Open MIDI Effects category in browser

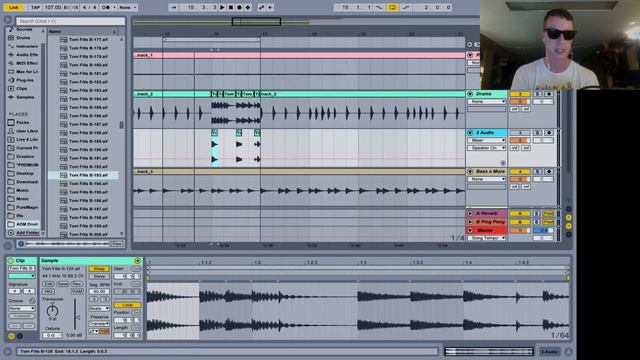[27, 63]
